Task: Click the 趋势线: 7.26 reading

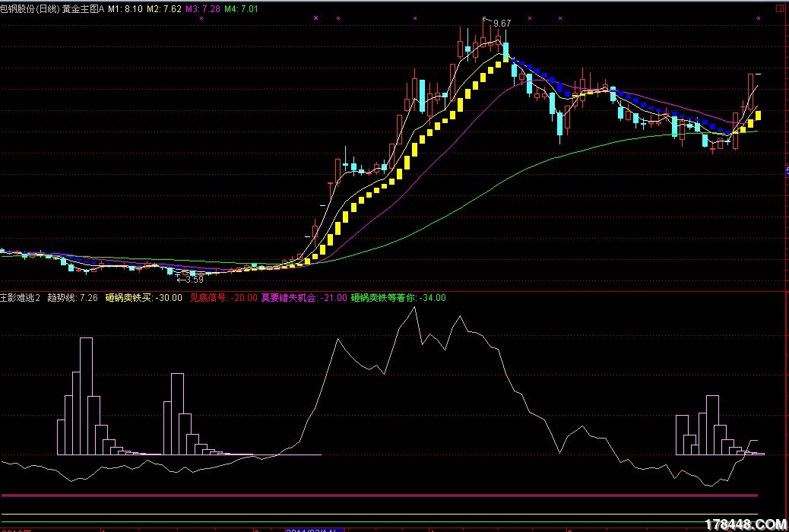Action: tap(72, 298)
